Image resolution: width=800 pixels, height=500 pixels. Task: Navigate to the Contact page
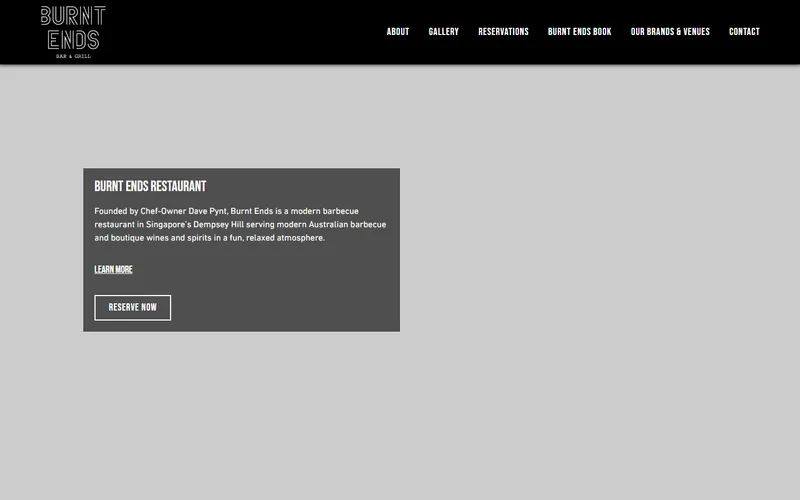tap(744, 32)
